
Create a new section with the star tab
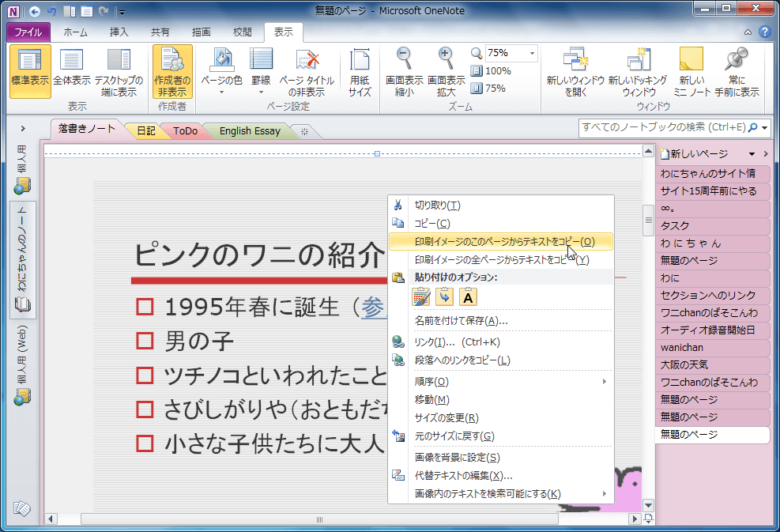304,131
